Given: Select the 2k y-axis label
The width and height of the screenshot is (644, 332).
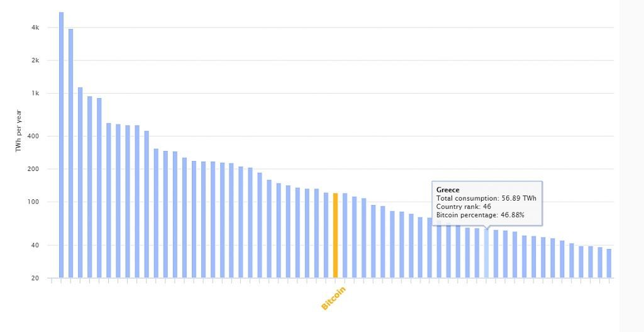Looking at the screenshot, I should [x=35, y=60].
